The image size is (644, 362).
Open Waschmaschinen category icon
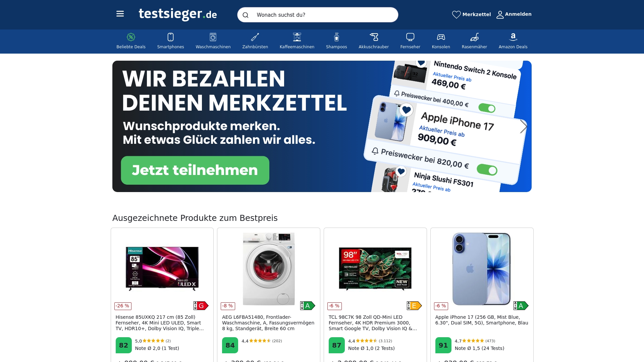(x=213, y=37)
